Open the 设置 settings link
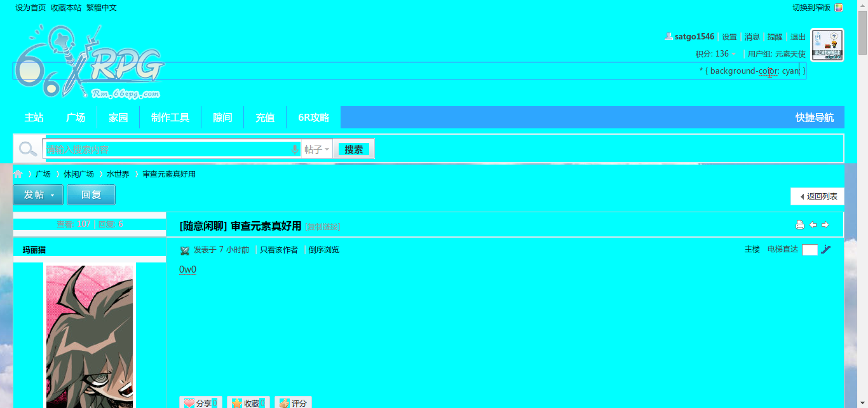The width and height of the screenshot is (868, 408). [729, 37]
